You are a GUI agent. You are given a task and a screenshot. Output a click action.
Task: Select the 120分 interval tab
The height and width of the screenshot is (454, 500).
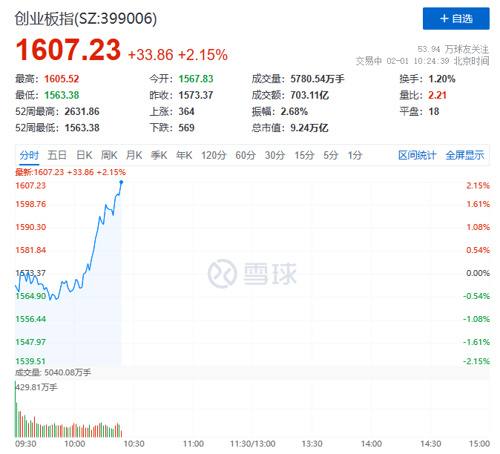pyautogui.click(x=214, y=155)
